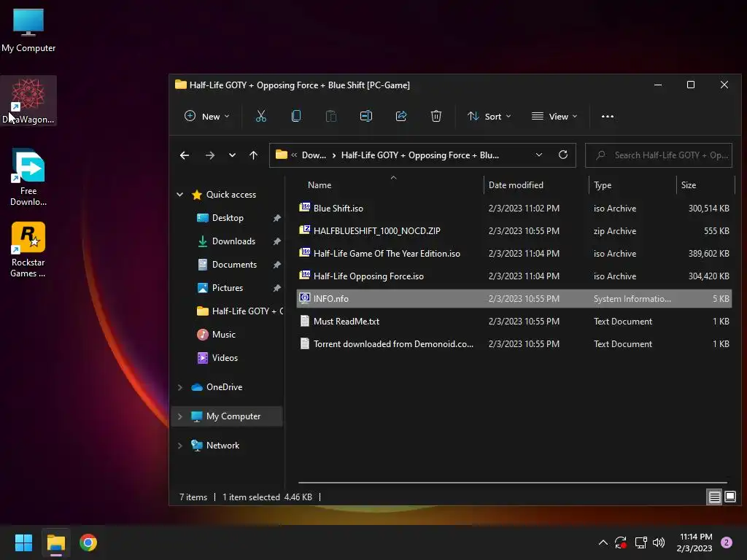Open volume control in system tray

tap(659, 542)
